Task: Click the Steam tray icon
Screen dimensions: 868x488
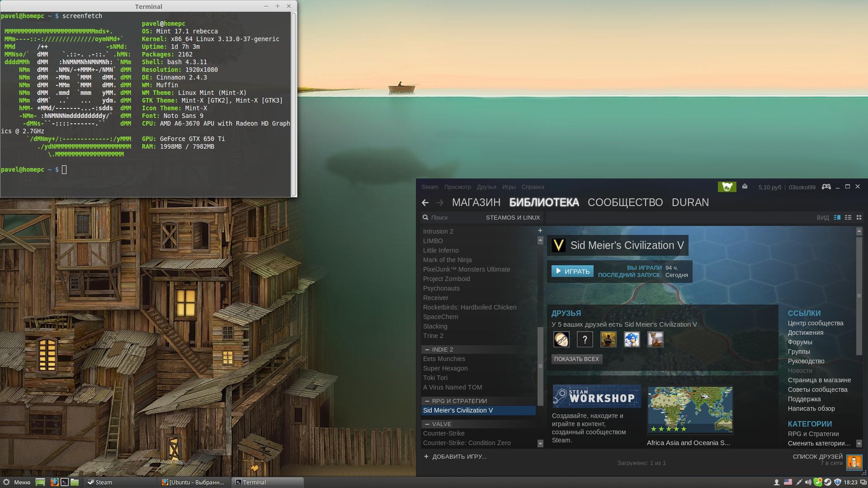Action: (x=827, y=482)
